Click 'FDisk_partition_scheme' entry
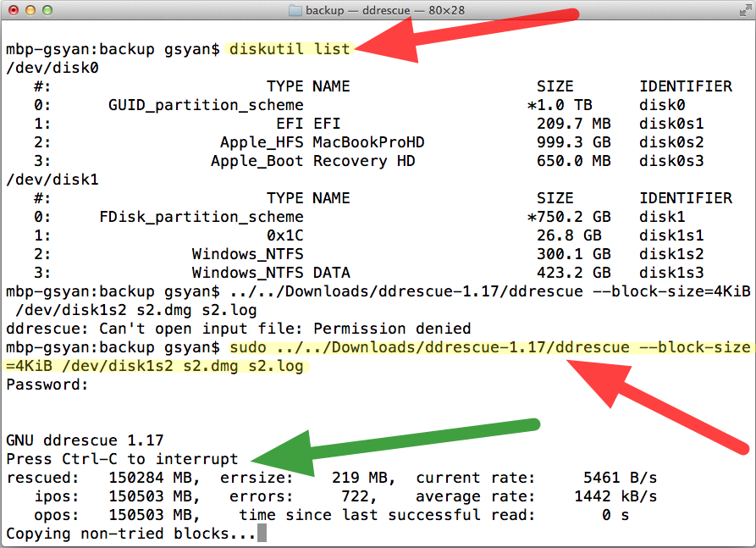 coord(201,217)
